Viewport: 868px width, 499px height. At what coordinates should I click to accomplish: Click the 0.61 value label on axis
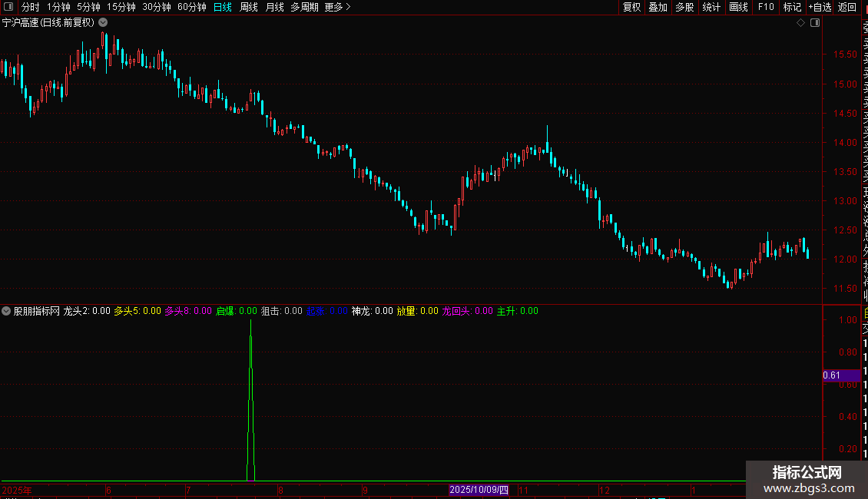[841, 375]
